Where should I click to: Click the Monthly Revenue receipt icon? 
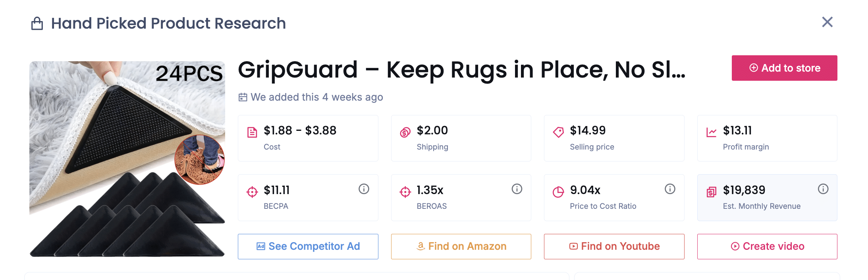[x=711, y=192]
